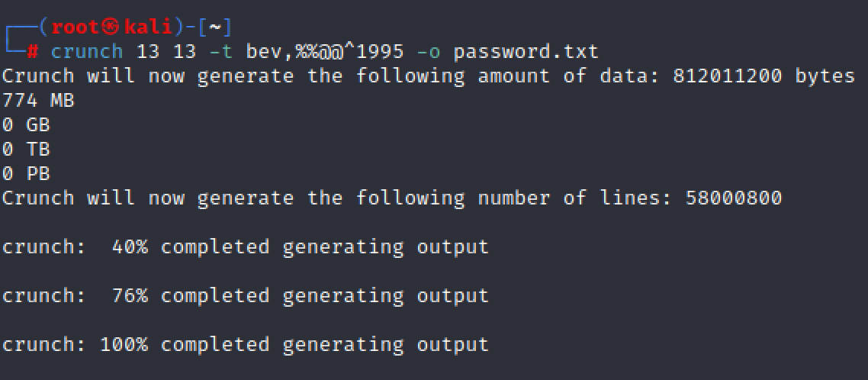Click the 0 GB size line
Viewport: 868px width, 380px height.
[x=26, y=125]
